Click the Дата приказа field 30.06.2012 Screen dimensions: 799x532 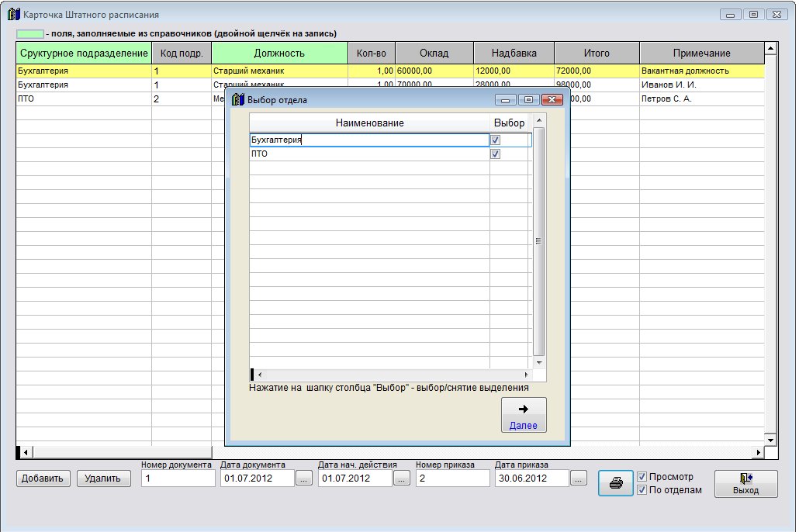531,478
